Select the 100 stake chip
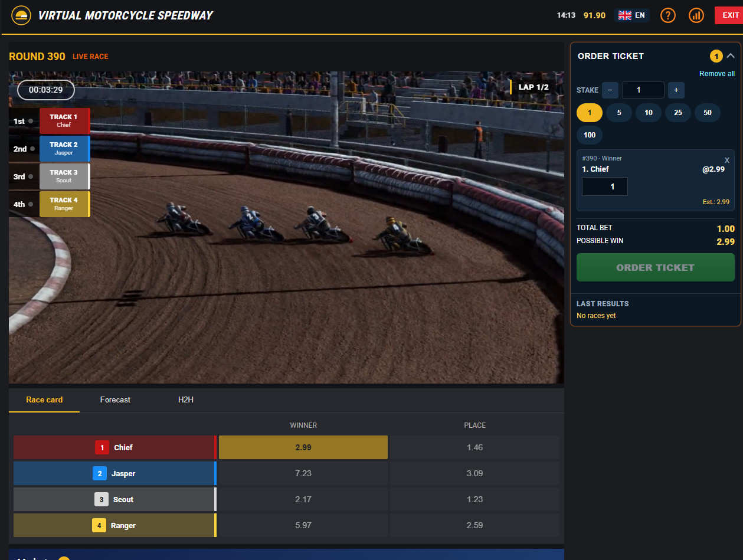Screen dimensions: 743x560 pyautogui.click(x=590, y=135)
